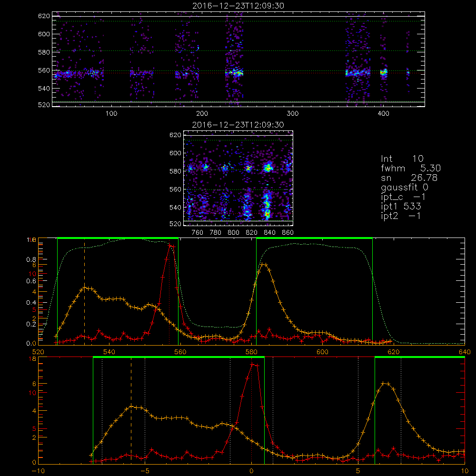Screen dimensions: 476x476
Task: Click y-axis label 600 on top image panel
Action: [x=44, y=34]
